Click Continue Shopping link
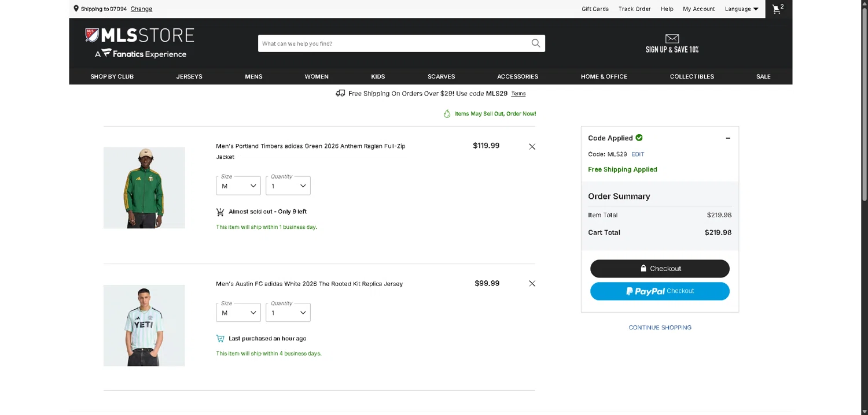The width and height of the screenshot is (868, 415). coord(660,328)
